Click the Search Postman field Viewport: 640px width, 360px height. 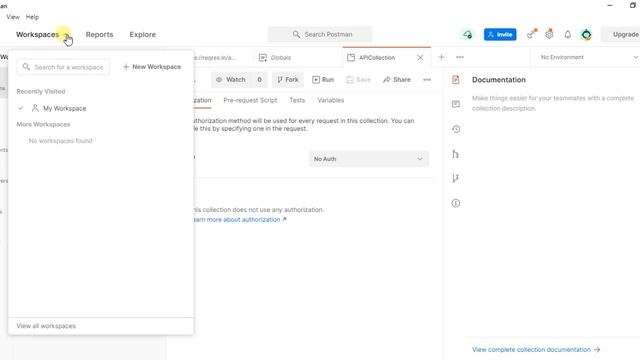pos(320,34)
